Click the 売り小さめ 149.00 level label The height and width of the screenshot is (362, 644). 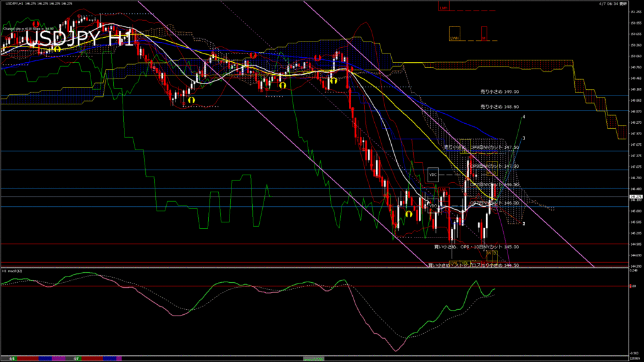tap(499, 91)
